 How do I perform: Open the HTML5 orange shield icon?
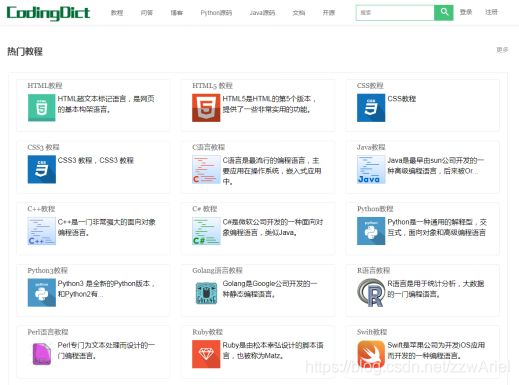[206, 108]
